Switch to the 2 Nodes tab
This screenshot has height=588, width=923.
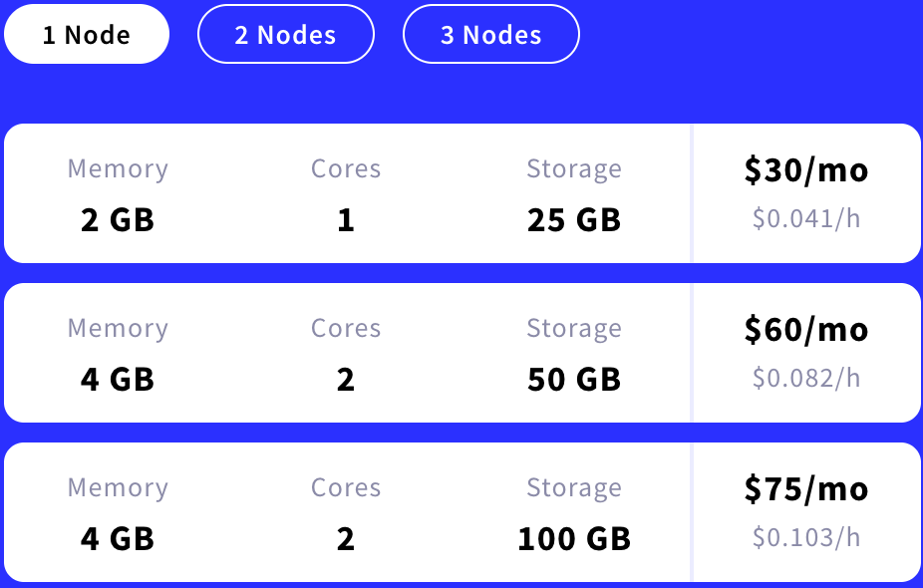click(286, 35)
